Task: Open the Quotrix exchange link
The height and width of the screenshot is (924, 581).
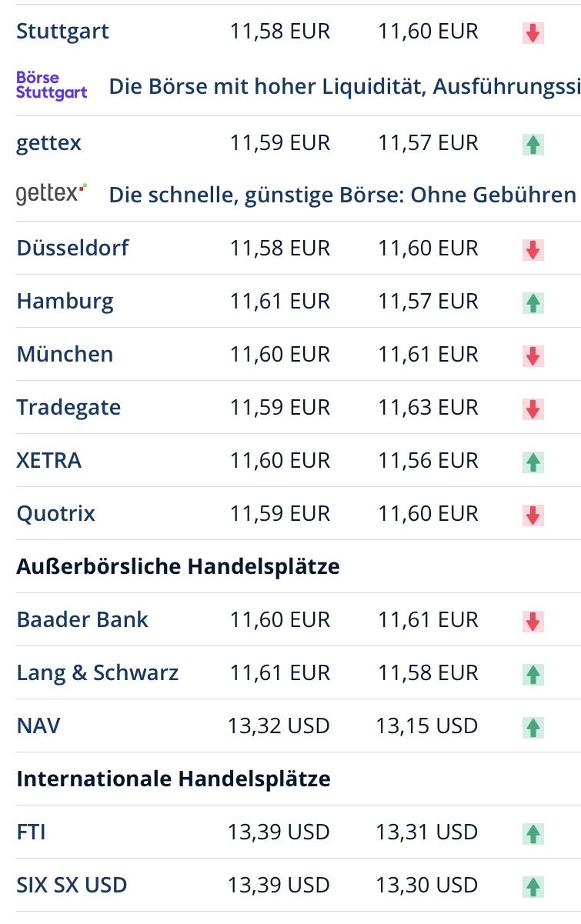Action: click(x=55, y=513)
